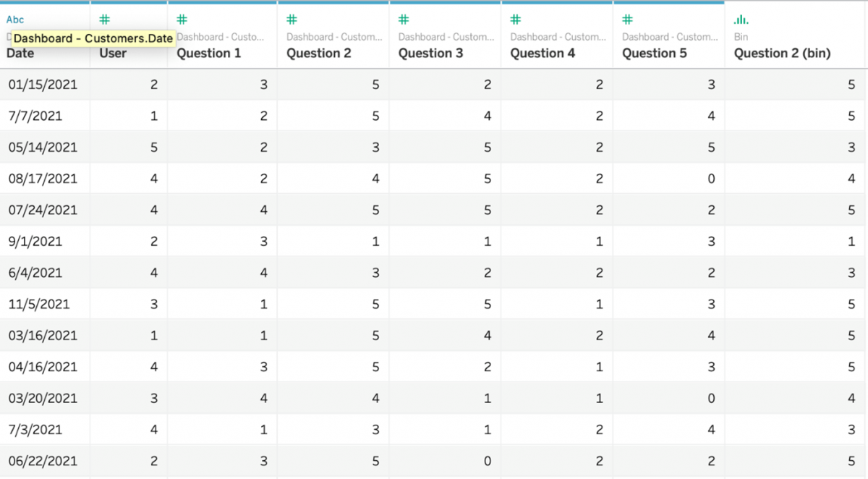
Task: Open the Date column header menu
Action: click(x=20, y=53)
